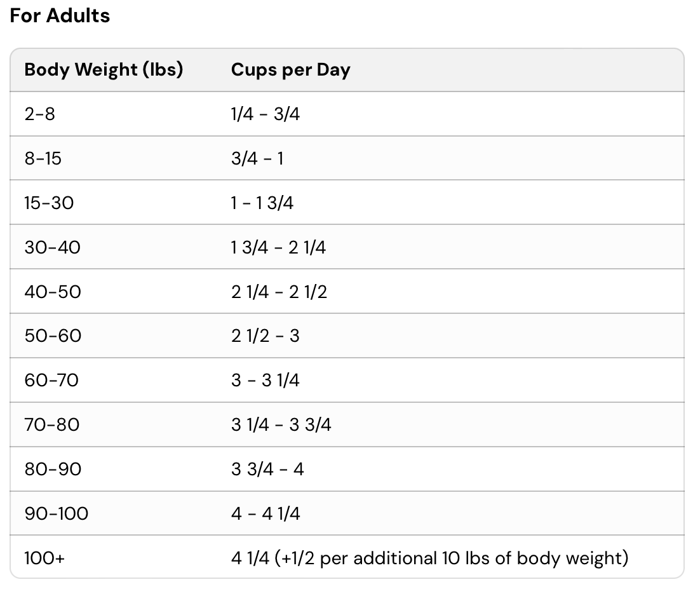The image size is (700, 596).
Task: Select the "2 1/2 - 3" cups cell
Action: click(265, 335)
